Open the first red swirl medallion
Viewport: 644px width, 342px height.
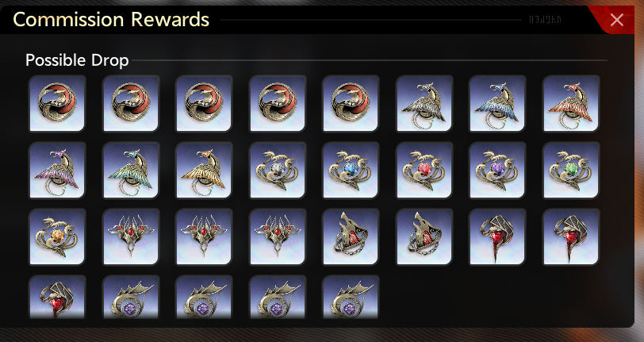[x=56, y=104]
